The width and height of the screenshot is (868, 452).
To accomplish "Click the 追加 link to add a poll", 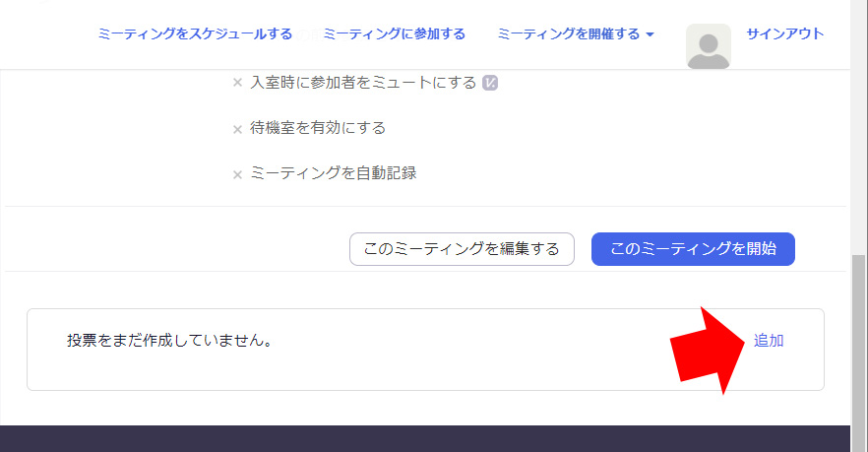I will click(x=769, y=341).
